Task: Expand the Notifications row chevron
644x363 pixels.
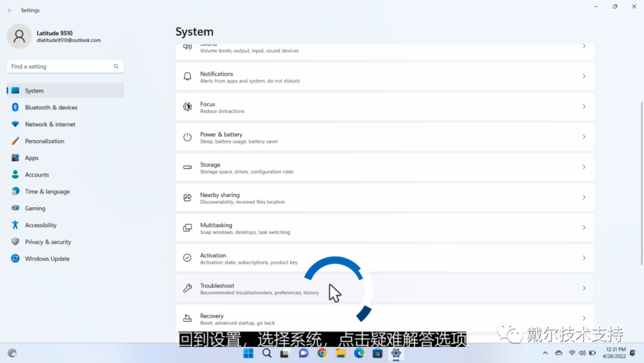Action: 584,76
